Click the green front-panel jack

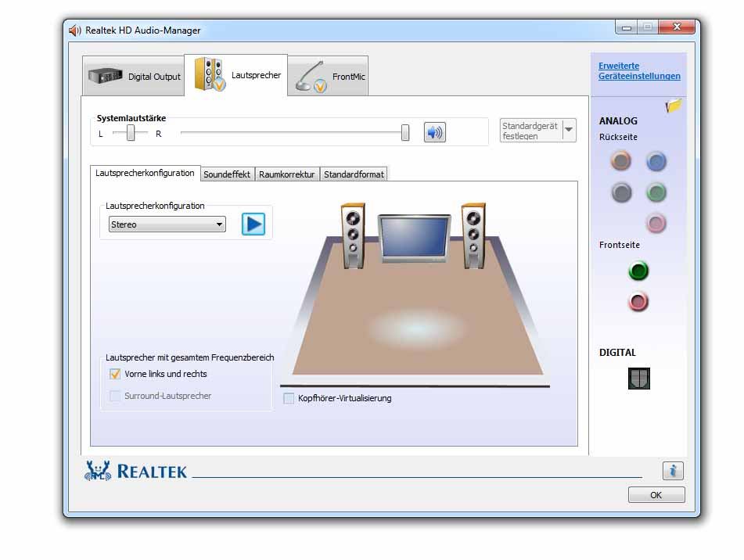(638, 271)
